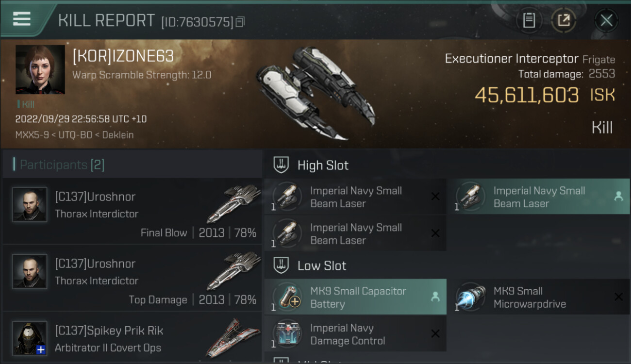The height and width of the screenshot is (364, 631).
Task: Click the MK9 Small Capacitor Battery icon
Action: coord(287,297)
